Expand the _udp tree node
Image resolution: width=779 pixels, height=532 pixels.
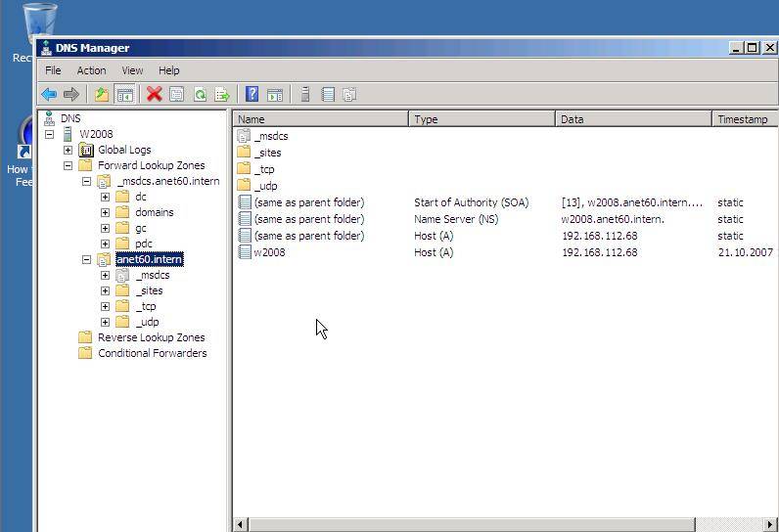click(x=105, y=322)
